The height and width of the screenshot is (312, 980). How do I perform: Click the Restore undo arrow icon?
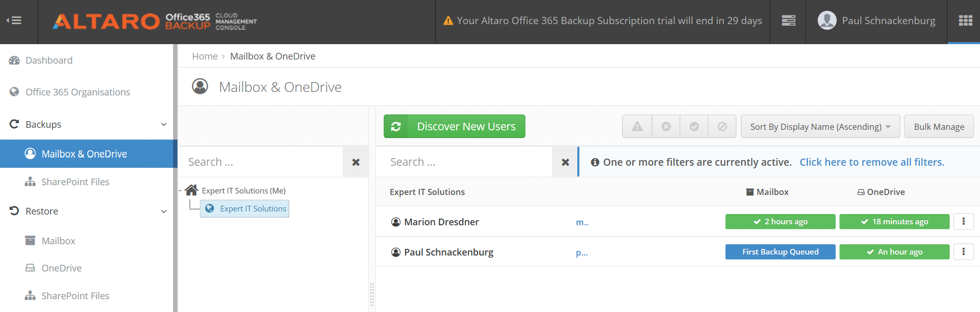tap(14, 211)
